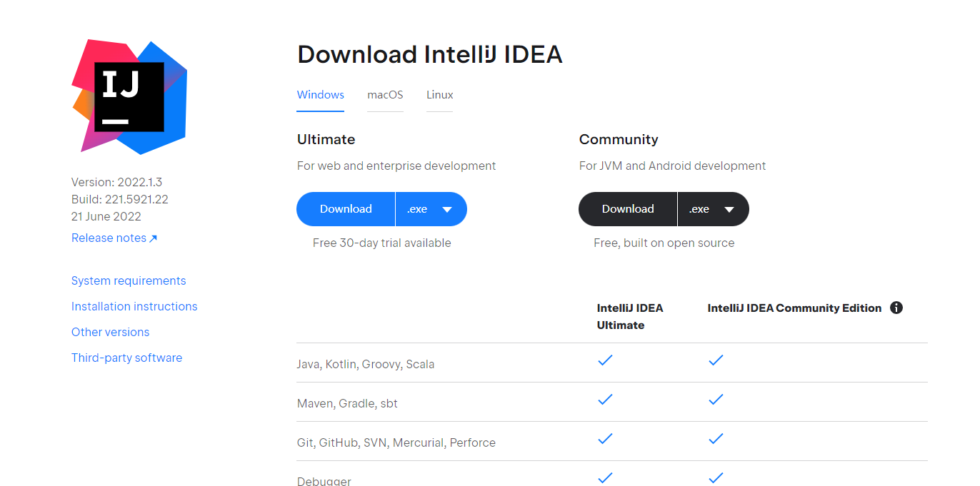Click Ultimate checkmark for Git, GitHub, SVN row
This screenshot has width=980, height=486.
click(605, 439)
